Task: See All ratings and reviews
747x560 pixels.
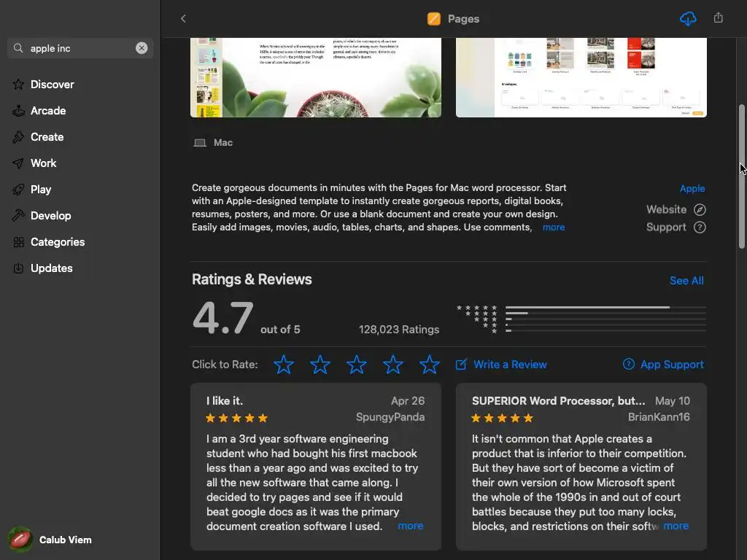Action: pos(686,281)
